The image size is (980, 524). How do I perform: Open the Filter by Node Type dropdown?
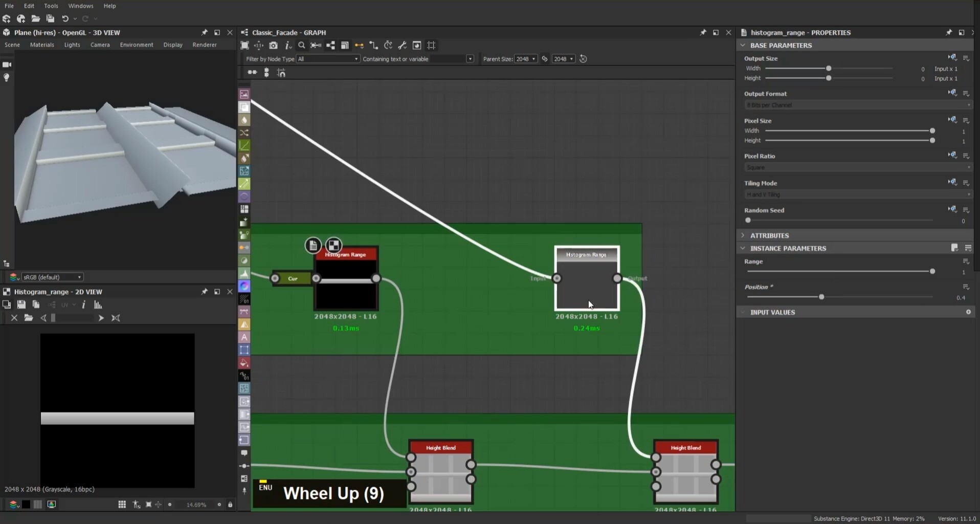click(328, 59)
